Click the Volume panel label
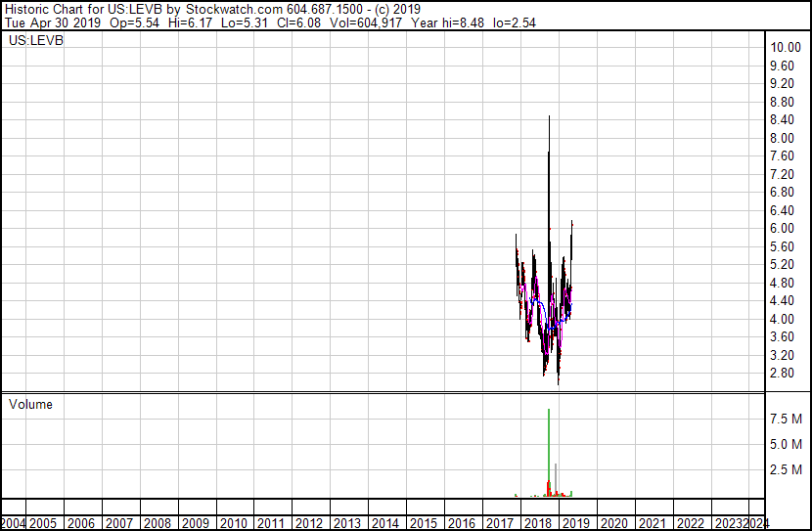This screenshot has width=812, height=531. [30, 405]
